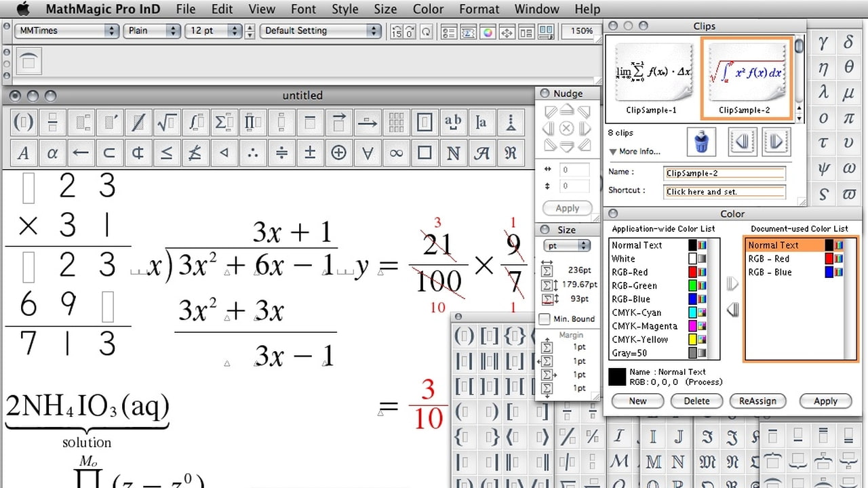Open the Format menu

click(479, 9)
